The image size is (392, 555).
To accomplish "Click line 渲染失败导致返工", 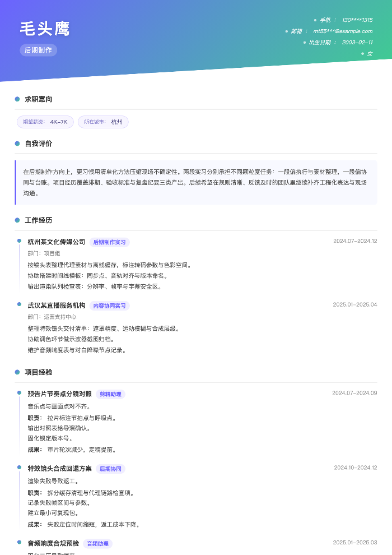I will tap(54, 482).
